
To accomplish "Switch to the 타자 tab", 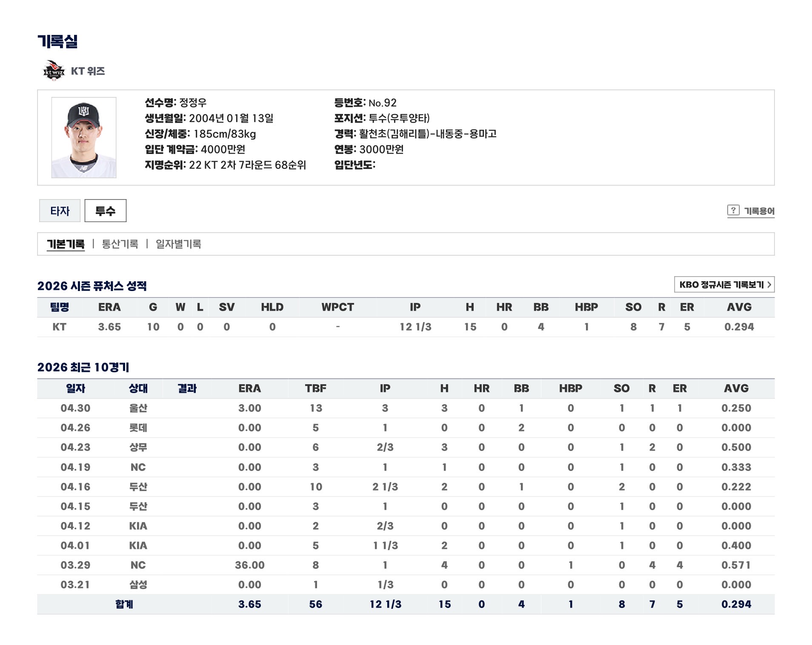I will click(x=60, y=211).
